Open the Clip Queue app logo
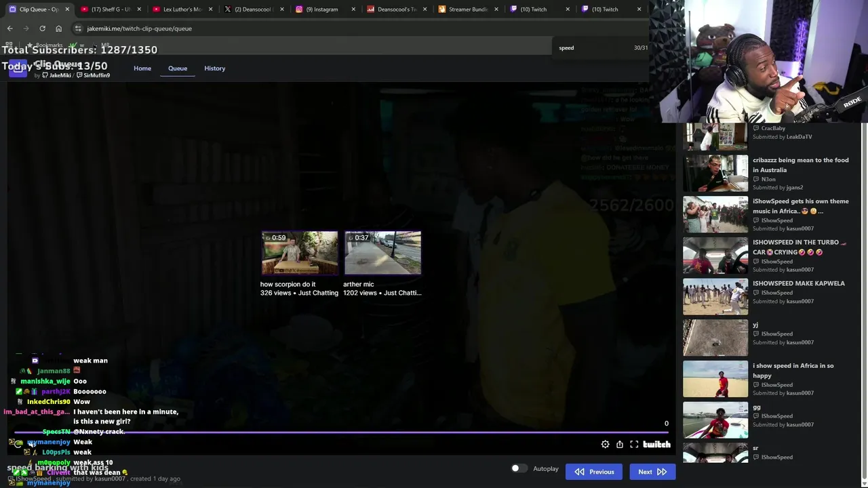 [18, 68]
